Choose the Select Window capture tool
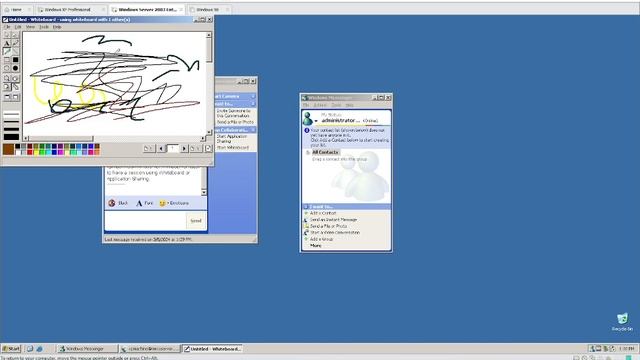This screenshot has width=640, height=360. tap(15, 97)
